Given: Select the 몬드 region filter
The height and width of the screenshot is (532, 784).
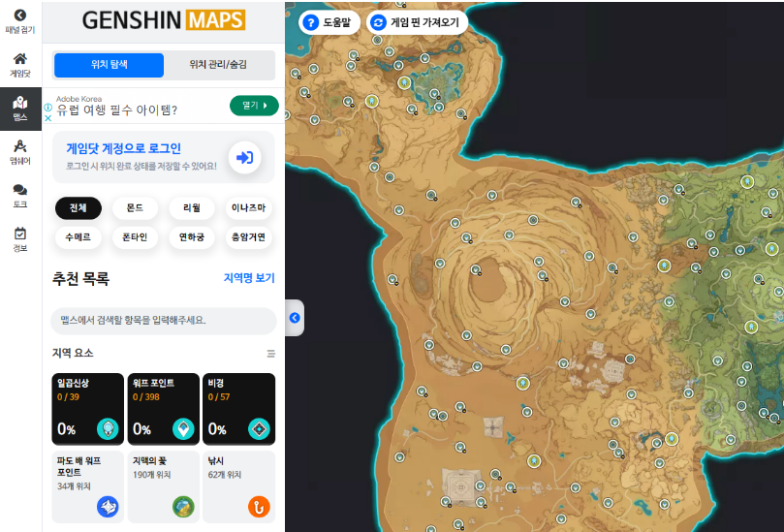Looking at the screenshot, I should pos(135,208).
